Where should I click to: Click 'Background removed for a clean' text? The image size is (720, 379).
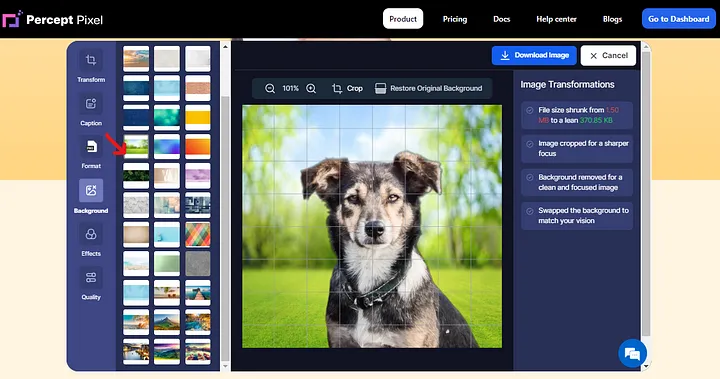click(580, 182)
